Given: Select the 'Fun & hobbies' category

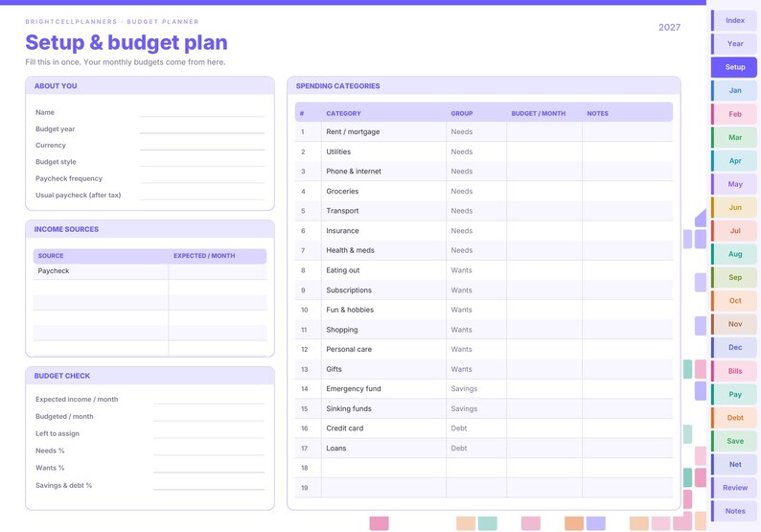Looking at the screenshot, I should pos(383,310).
